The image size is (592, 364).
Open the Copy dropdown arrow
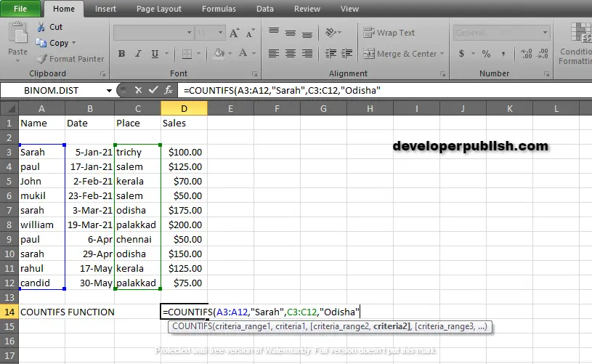click(73, 43)
